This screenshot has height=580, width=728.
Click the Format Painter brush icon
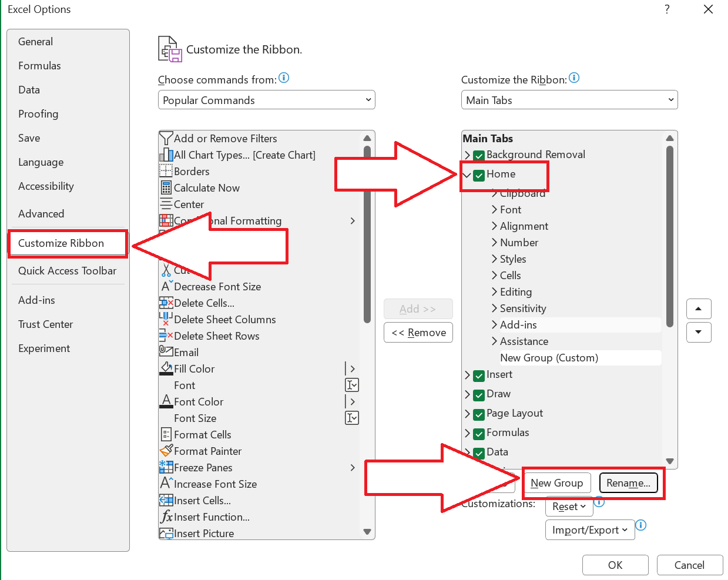[x=166, y=451]
